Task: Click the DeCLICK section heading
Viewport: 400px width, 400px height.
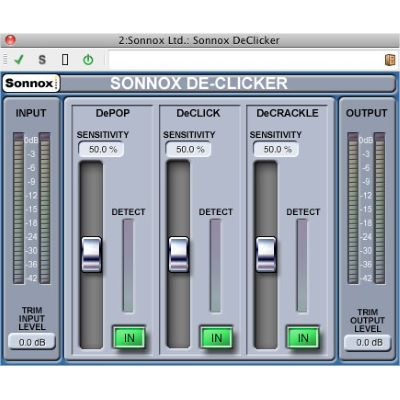Action: pos(198,113)
